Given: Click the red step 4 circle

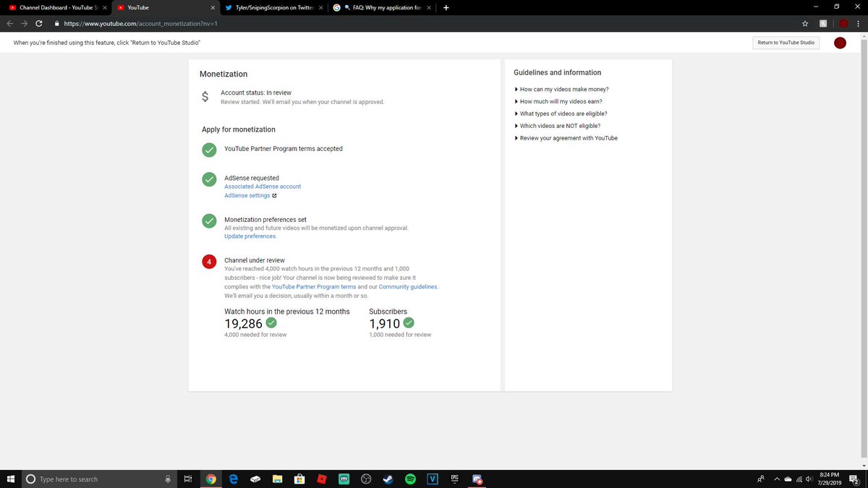Looking at the screenshot, I should (x=208, y=262).
